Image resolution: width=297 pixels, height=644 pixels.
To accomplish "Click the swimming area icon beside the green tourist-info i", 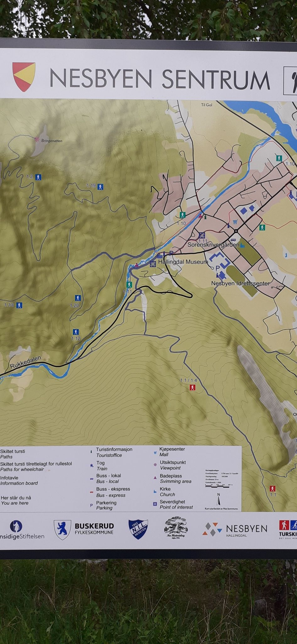I will coord(200,216).
